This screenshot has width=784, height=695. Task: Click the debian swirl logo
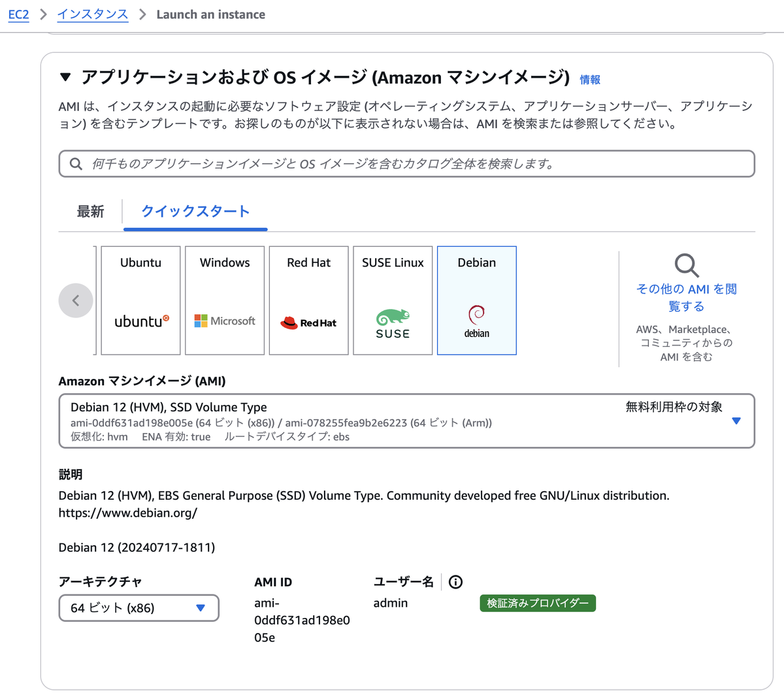pos(477,321)
